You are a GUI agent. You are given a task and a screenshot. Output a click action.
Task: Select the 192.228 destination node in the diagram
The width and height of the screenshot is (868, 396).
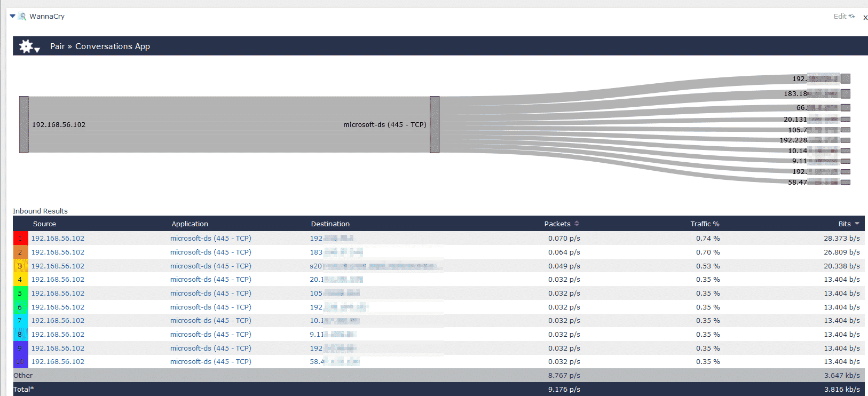tap(846, 140)
